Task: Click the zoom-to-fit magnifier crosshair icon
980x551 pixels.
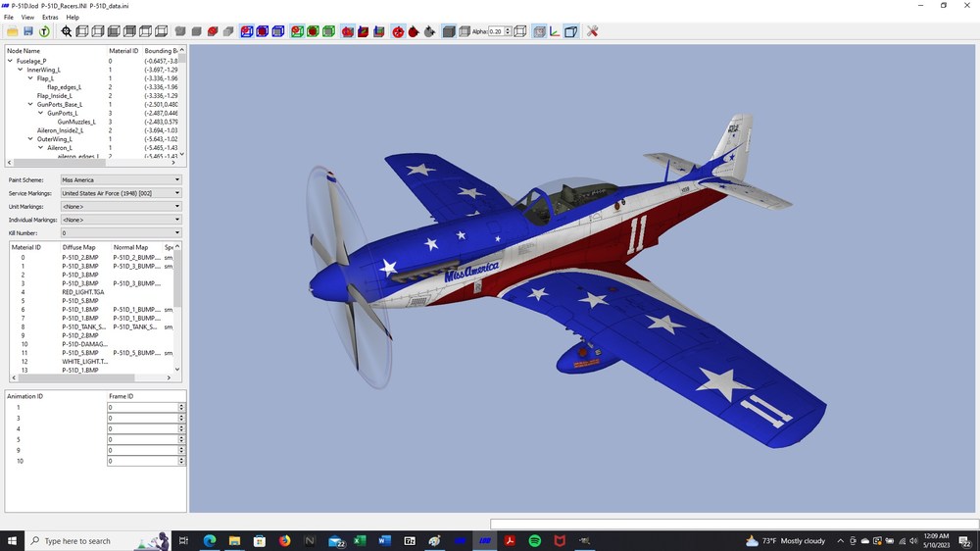Action: click(67, 31)
